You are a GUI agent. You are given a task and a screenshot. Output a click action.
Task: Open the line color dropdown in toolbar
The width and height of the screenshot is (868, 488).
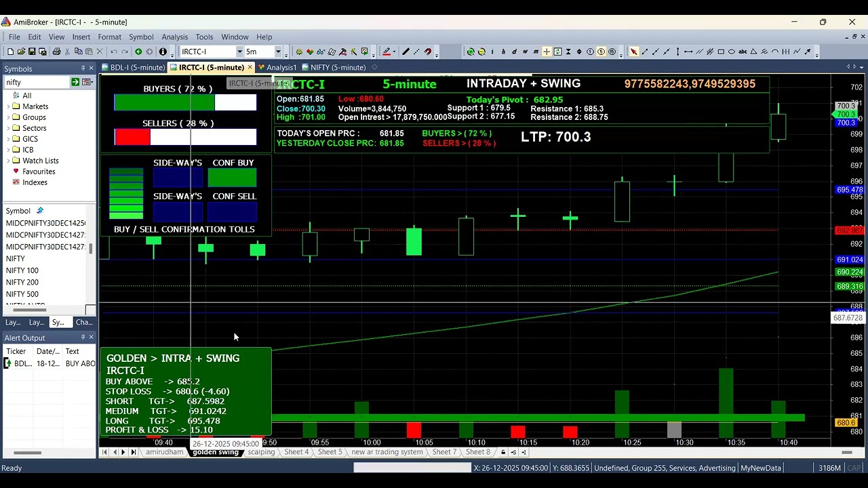pyautogui.click(x=394, y=52)
